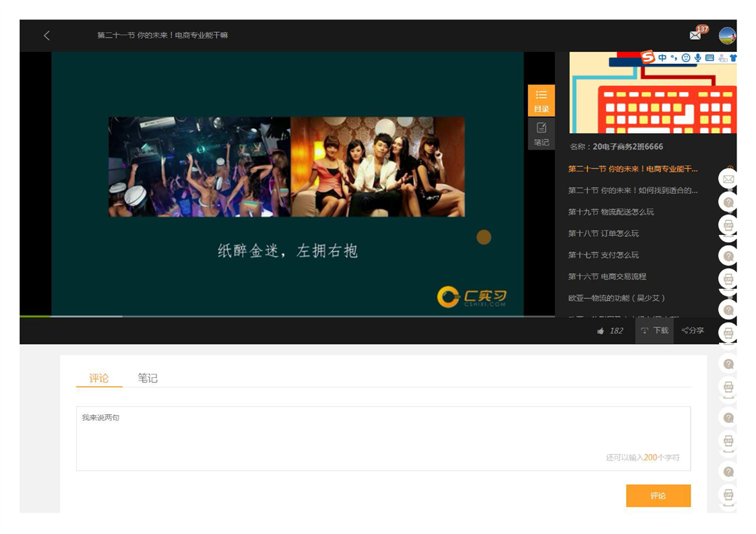Click the 分享 share icon
The width and height of the screenshot is (756, 534).
coord(692,331)
